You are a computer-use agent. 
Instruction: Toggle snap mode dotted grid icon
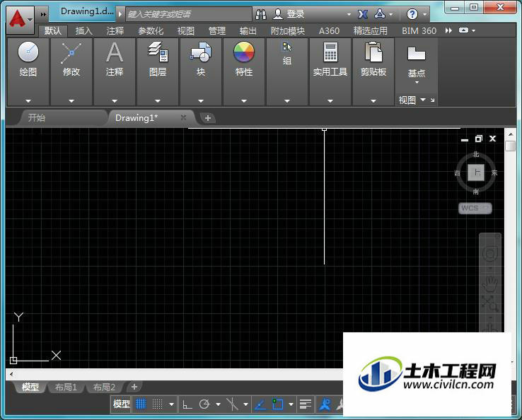(158, 404)
